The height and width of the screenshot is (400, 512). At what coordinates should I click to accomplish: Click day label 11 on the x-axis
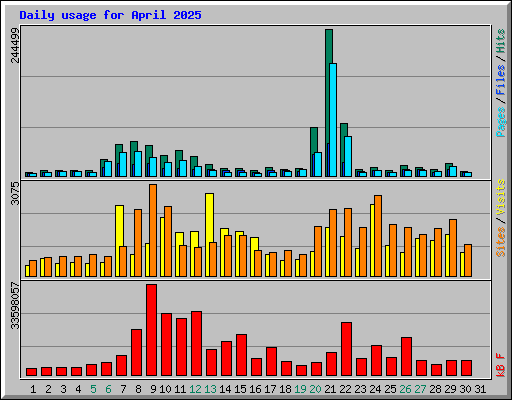180,389
